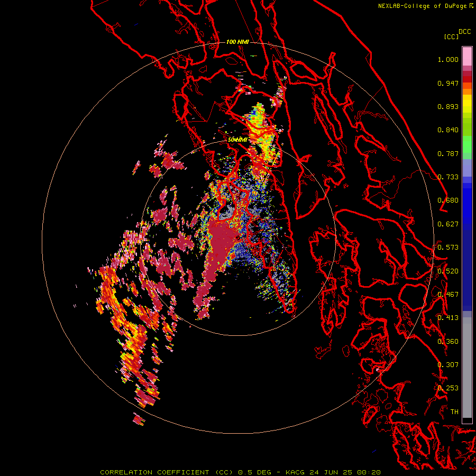
Task: Click the 0.787 value on the color scale
Action: coord(448,153)
